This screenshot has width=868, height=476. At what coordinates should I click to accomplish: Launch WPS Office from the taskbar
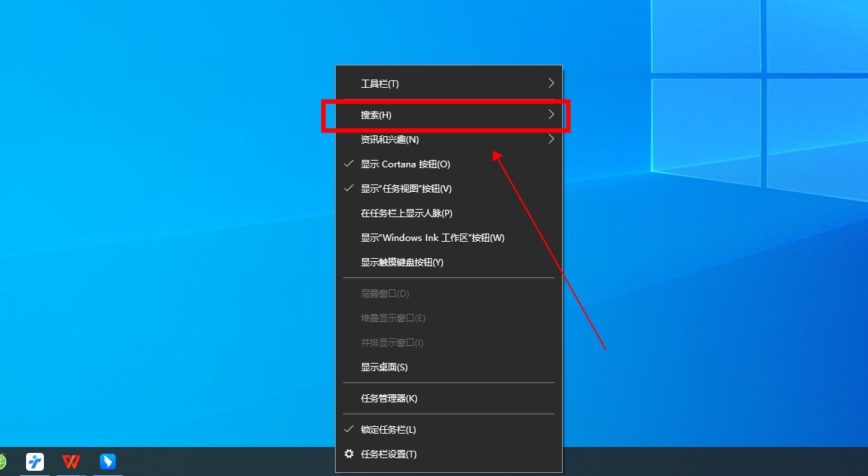point(71,463)
